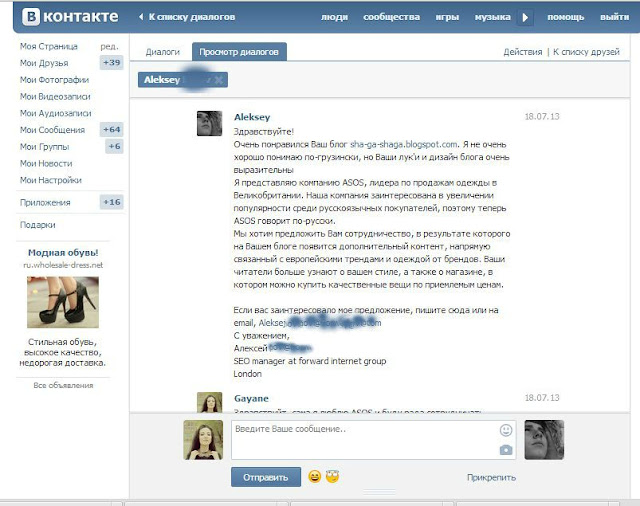640x506 pixels.
Task: Open сообщества in top navigation
Action: [x=391, y=17]
